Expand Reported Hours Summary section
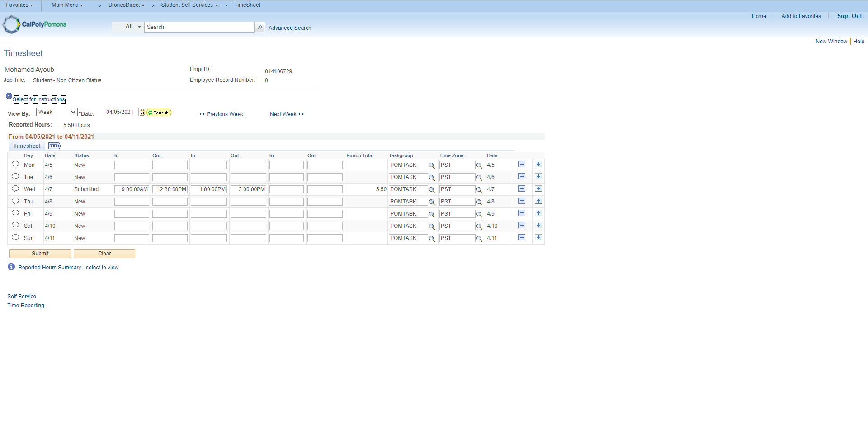Screen dimensions: 868x438 [x=68, y=268]
